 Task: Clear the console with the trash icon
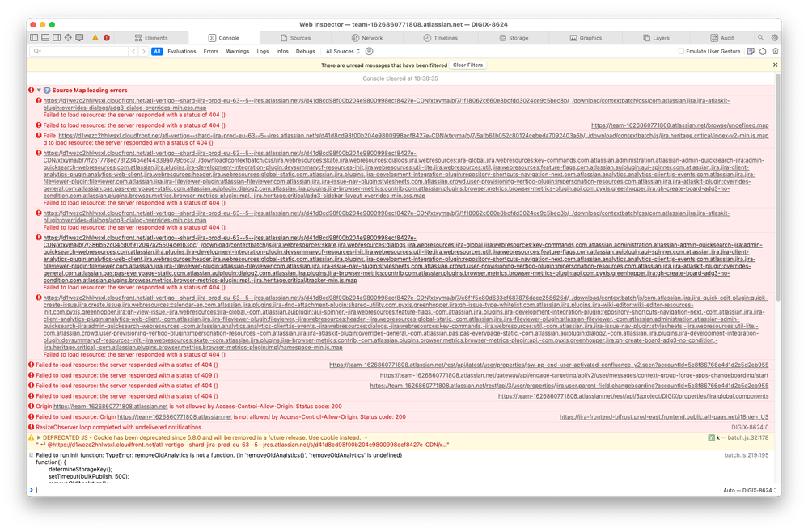pyautogui.click(x=775, y=51)
